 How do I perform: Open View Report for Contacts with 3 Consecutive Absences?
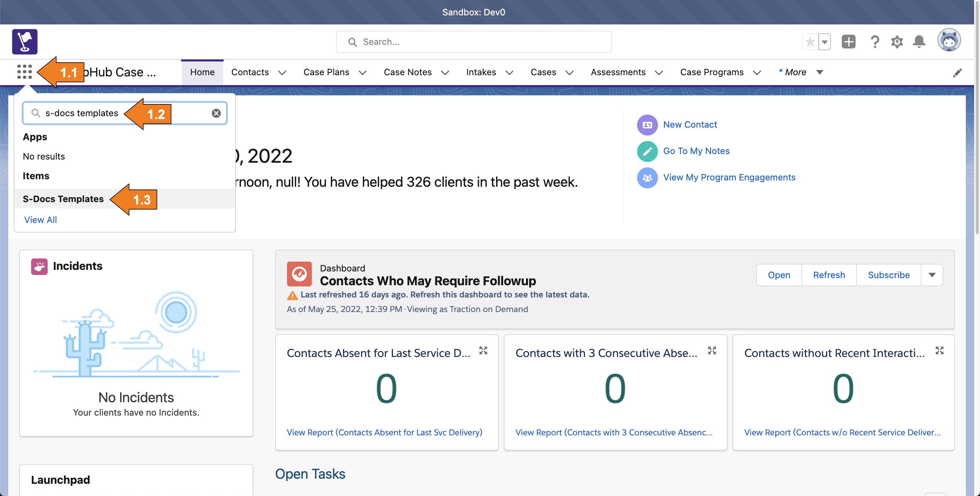point(613,432)
